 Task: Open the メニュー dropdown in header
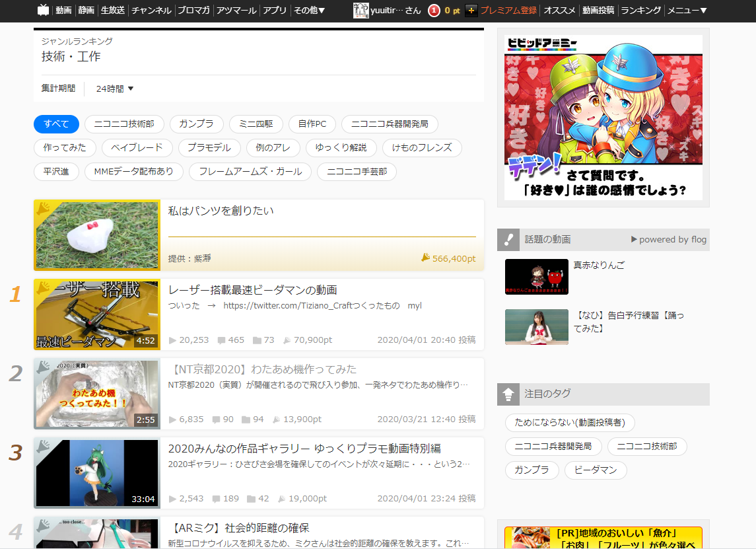tap(687, 10)
